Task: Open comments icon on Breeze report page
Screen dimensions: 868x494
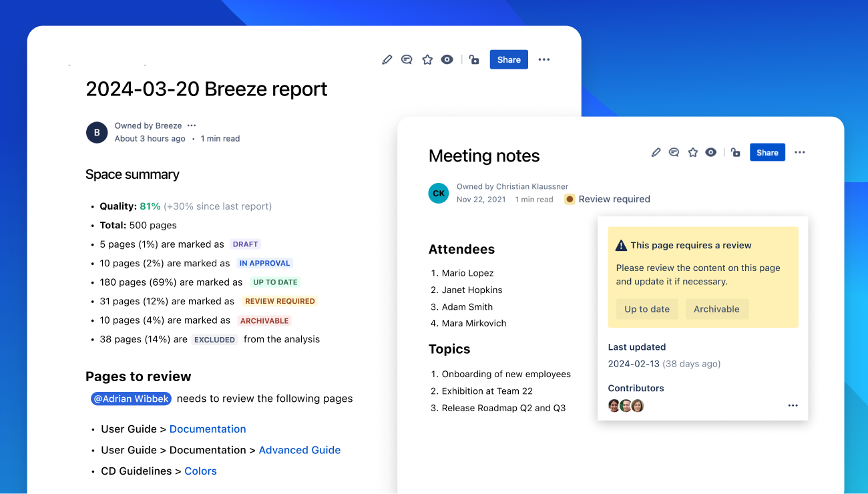Action: [407, 59]
